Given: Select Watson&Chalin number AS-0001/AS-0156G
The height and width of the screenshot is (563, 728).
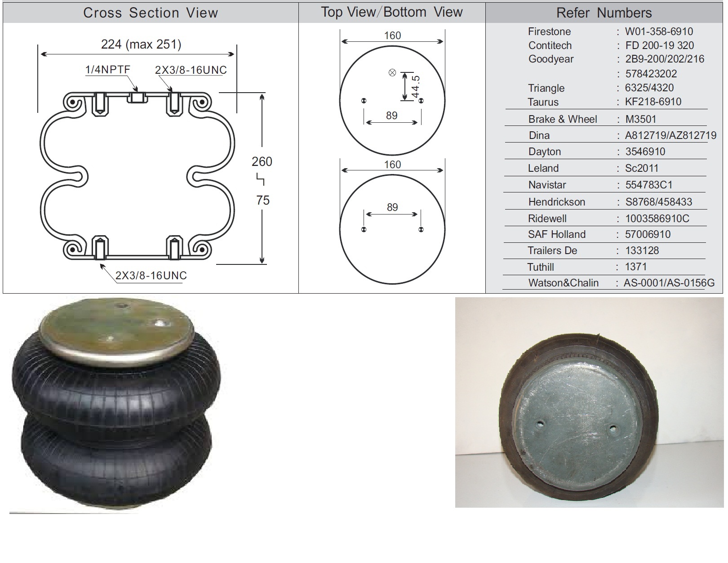Looking at the screenshot, I should tap(669, 283).
